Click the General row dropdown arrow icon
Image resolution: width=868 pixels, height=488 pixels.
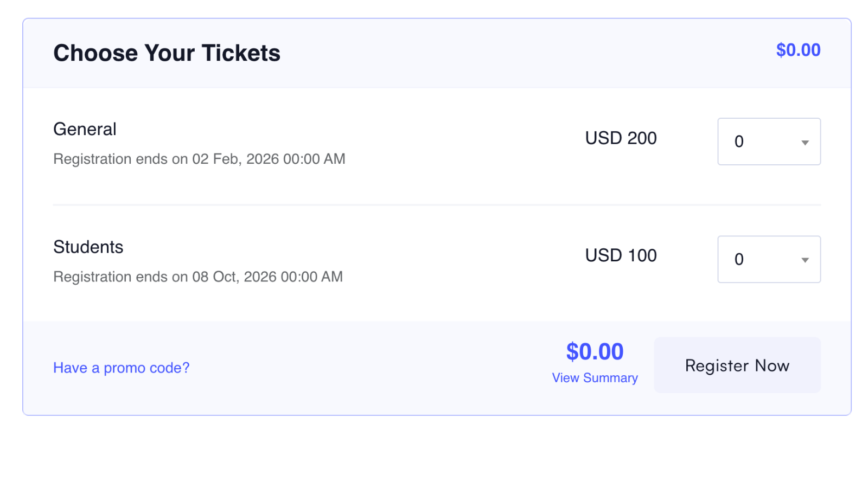(x=805, y=143)
